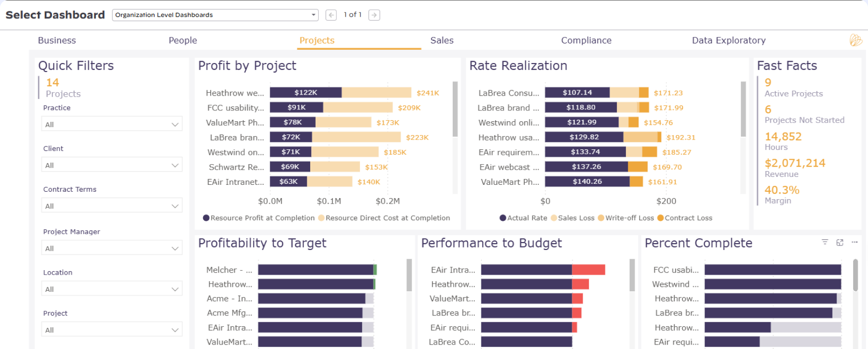Expand the Project Manager filter dropdown
Viewport: 868px width, 349px height.
(x=112, y=247)
